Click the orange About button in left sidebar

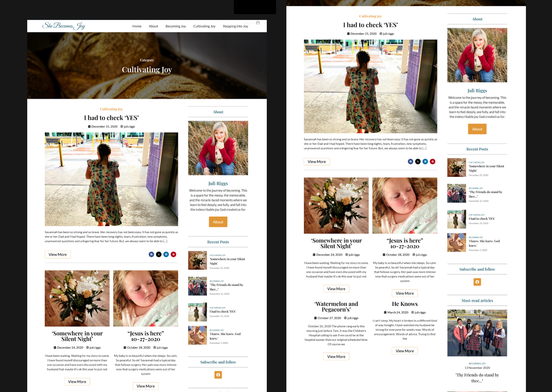(x=218, y=222)
